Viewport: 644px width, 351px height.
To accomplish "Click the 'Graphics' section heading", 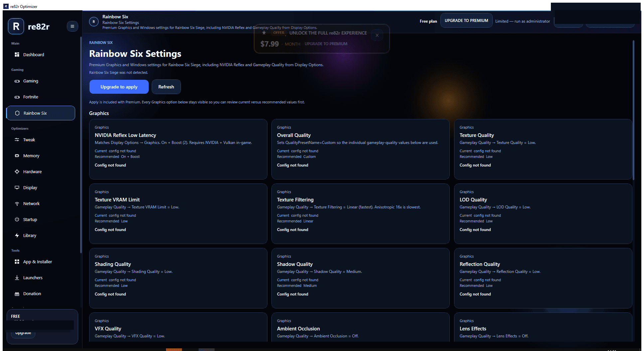I will tap(99, 113).
